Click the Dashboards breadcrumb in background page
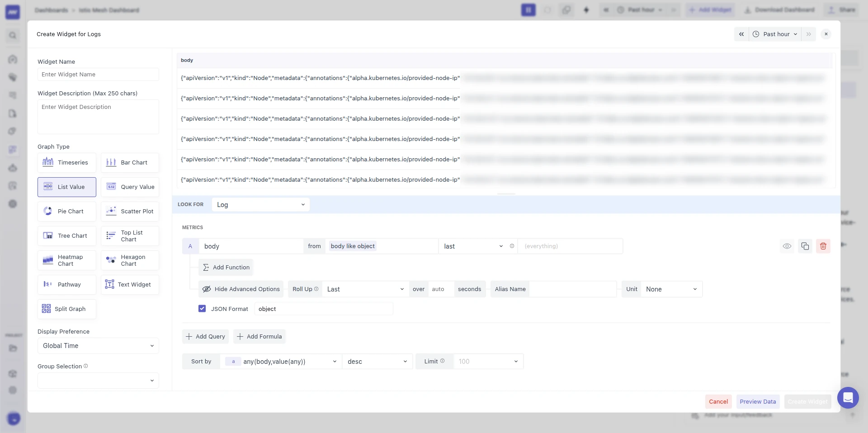The height and width of the screenshot is (433, 868). [x=51, y=10]
